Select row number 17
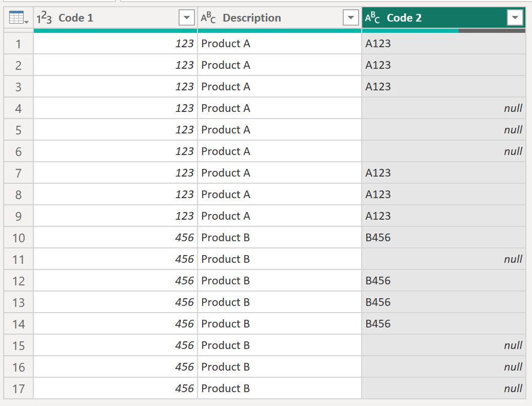The height and width of the screenshot is (406, 532). (18, 389)
